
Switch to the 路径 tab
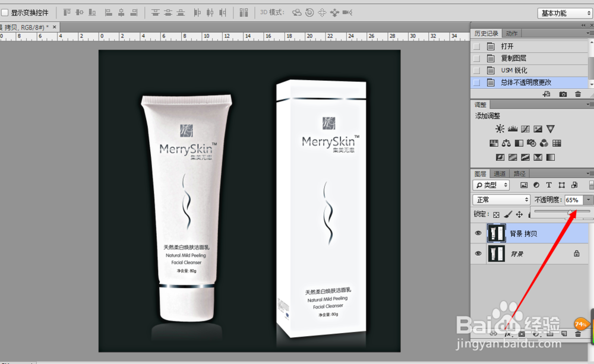[x=519, y=173]
